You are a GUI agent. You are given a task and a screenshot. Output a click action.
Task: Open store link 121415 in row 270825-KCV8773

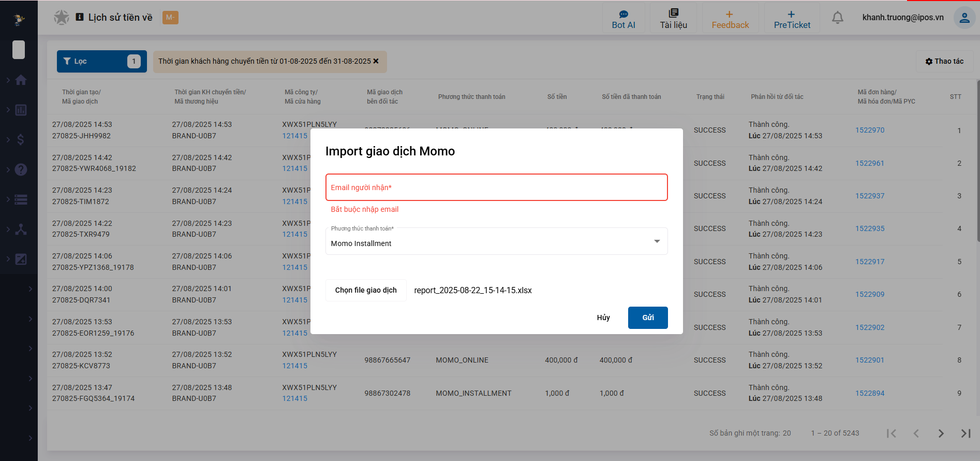point(295,366)
